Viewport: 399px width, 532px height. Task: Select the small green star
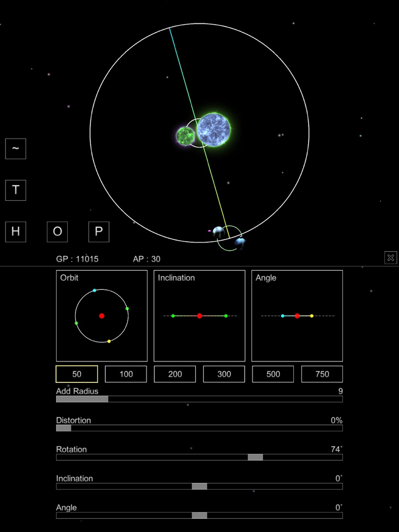(186, 136)
